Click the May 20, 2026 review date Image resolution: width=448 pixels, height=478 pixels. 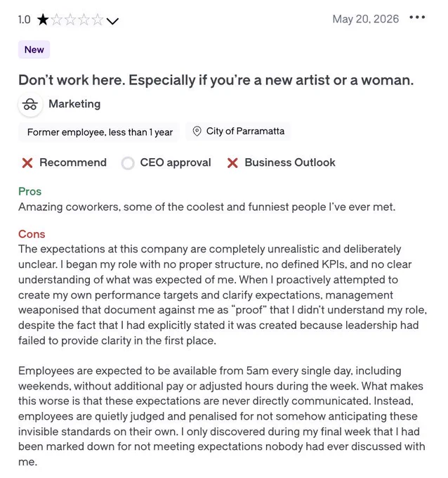click(365, 19)
